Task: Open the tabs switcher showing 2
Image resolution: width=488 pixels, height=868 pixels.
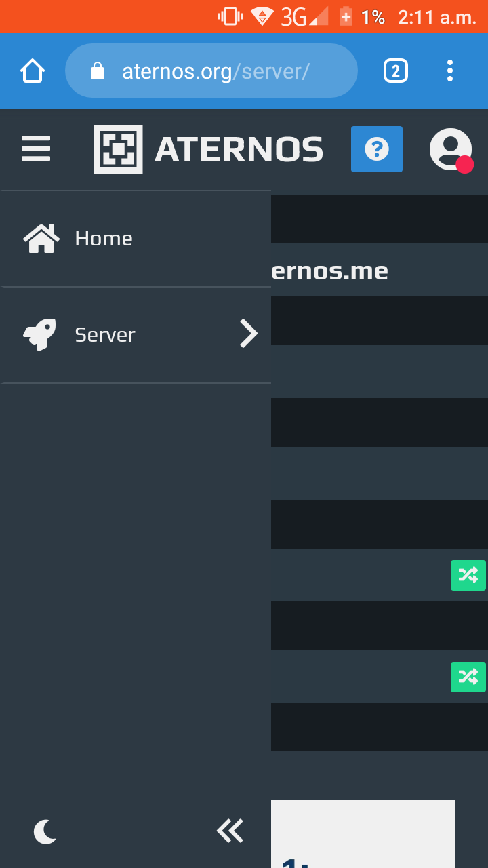Action: click(x=396, y=71)
